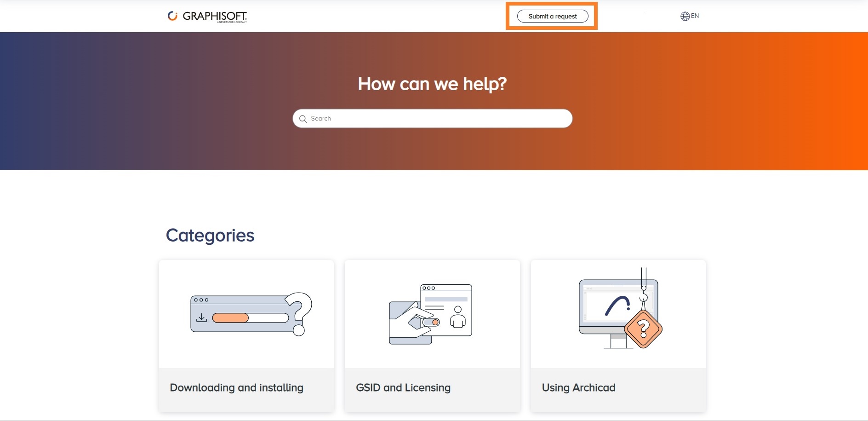Click the Submit a request button

553,16
